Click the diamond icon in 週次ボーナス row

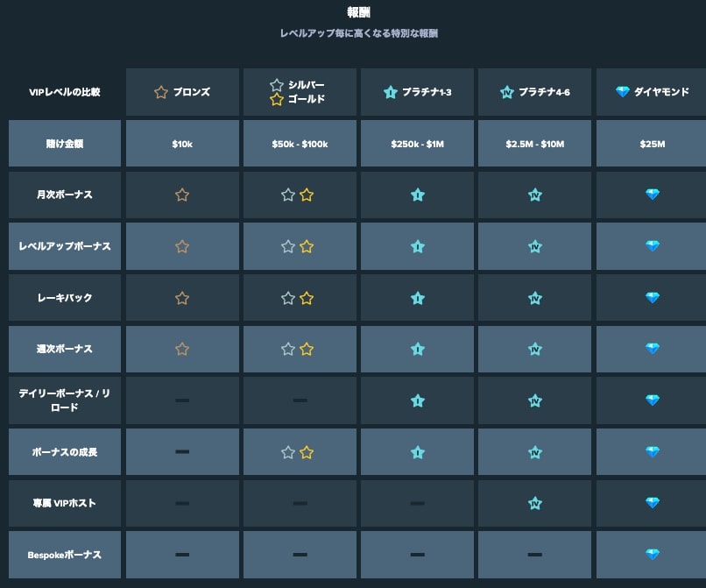pos(652,349)
